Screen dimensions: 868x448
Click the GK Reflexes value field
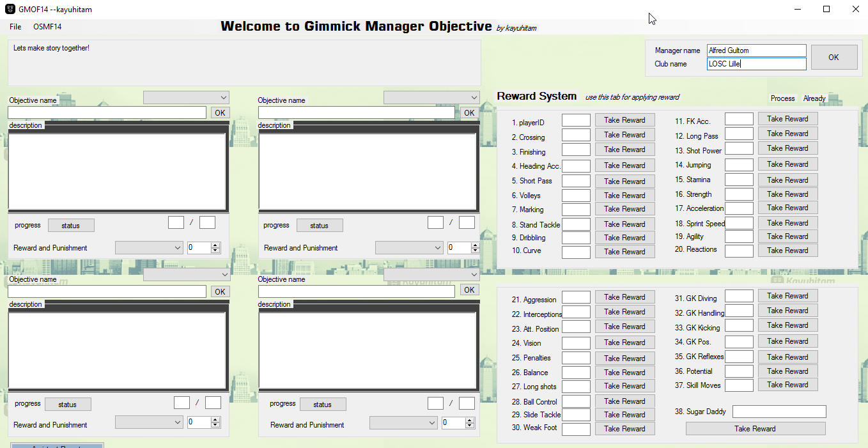tap(739, 357)
